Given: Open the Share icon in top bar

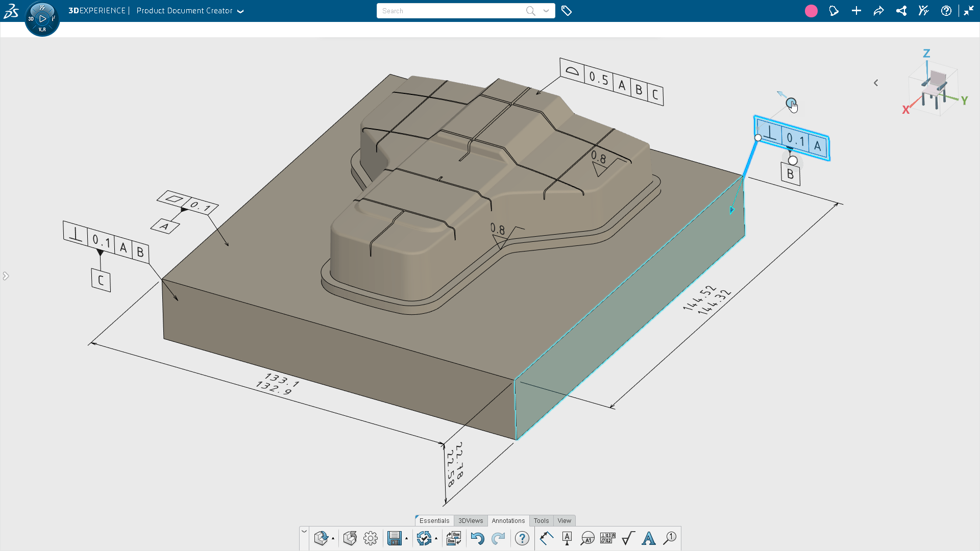Looking at the screenshot, I should point(901,11).
